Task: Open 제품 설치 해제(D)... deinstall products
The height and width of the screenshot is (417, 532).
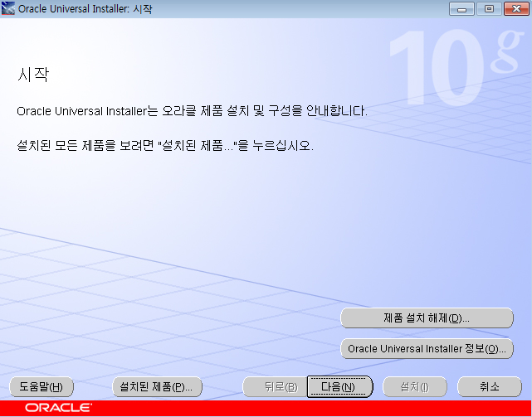Action: point(427,318)
